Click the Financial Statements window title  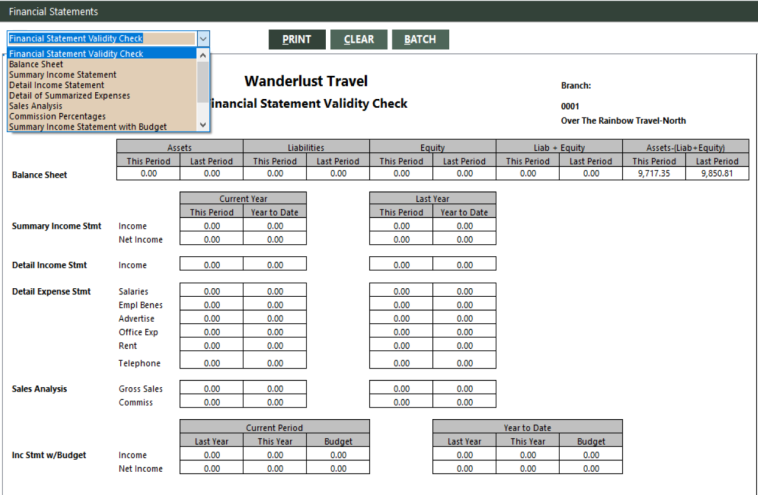click(53, 12)
